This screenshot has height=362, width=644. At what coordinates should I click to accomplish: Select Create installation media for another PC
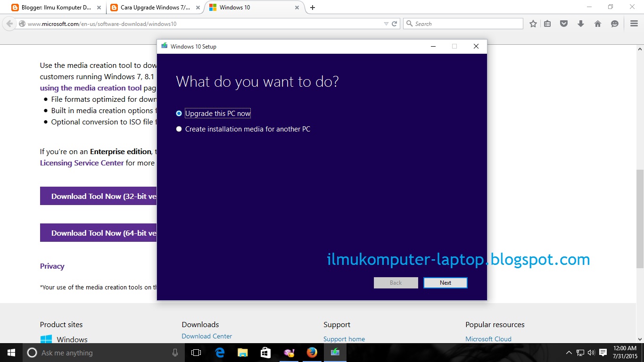point(243,129)
